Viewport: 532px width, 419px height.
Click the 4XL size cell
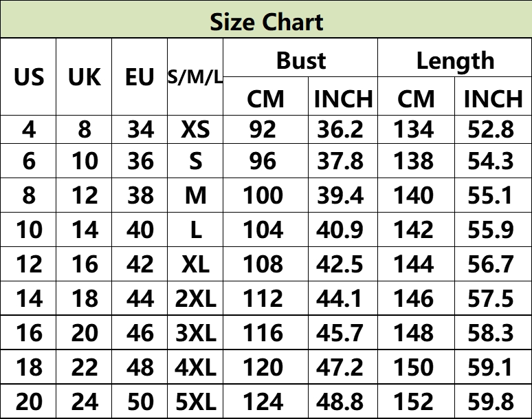point(195,367)
